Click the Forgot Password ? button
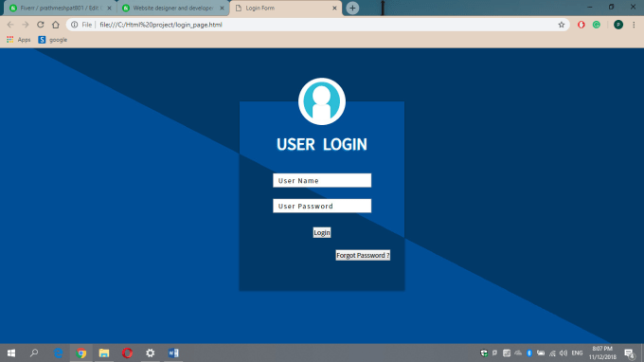The width and height of the screenshot is (644, 362). pyautogui.click(x=363, y=255)
